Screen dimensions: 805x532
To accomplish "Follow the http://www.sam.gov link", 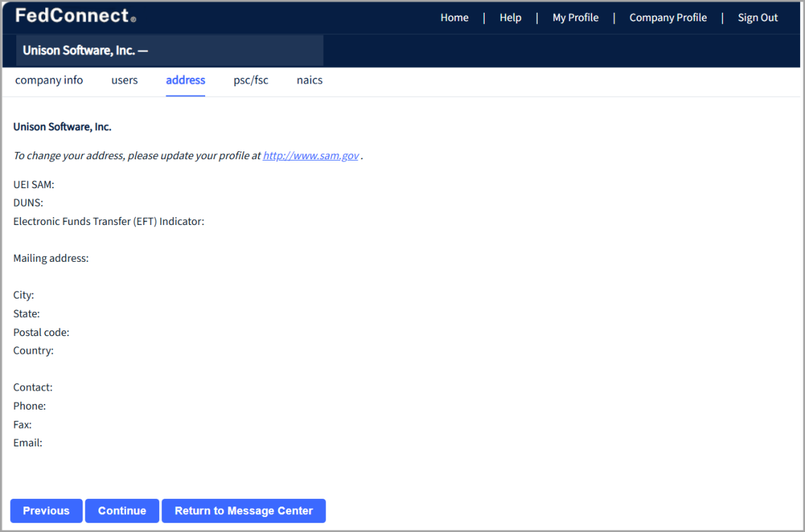I will 311,156.
